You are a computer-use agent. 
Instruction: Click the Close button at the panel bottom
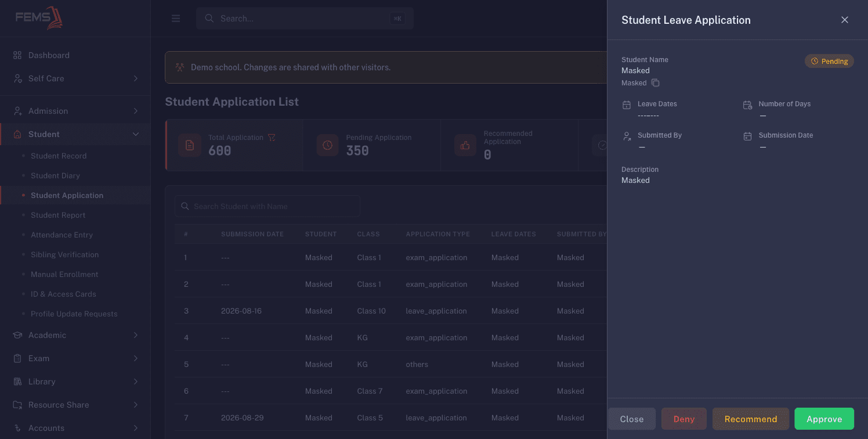(x=632, y=419)
